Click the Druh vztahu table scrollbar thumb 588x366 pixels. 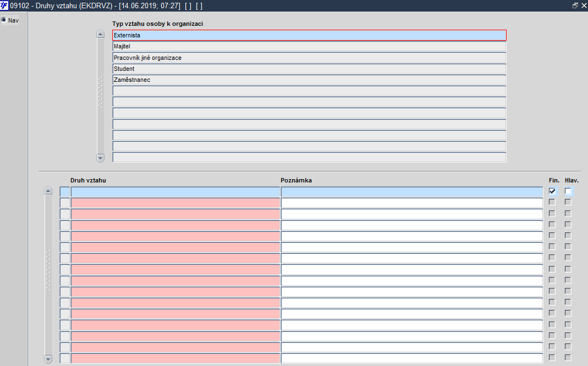click(x=48, y=271)
